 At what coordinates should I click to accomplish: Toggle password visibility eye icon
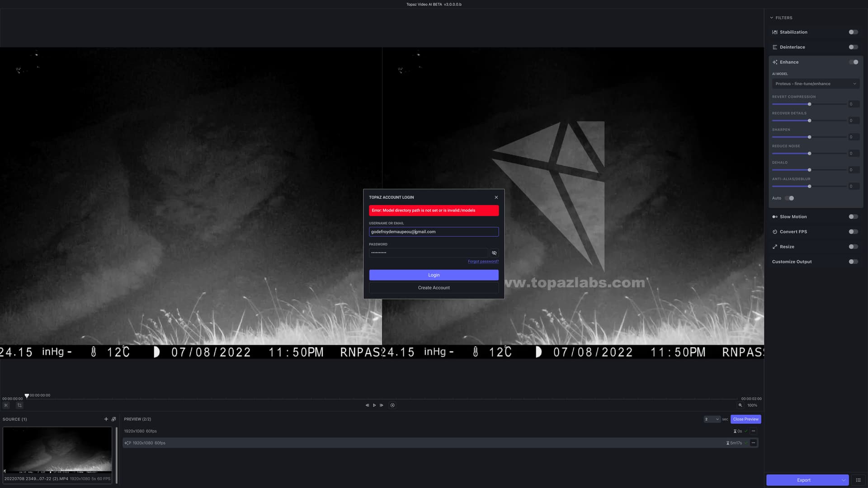coord(494,253)
